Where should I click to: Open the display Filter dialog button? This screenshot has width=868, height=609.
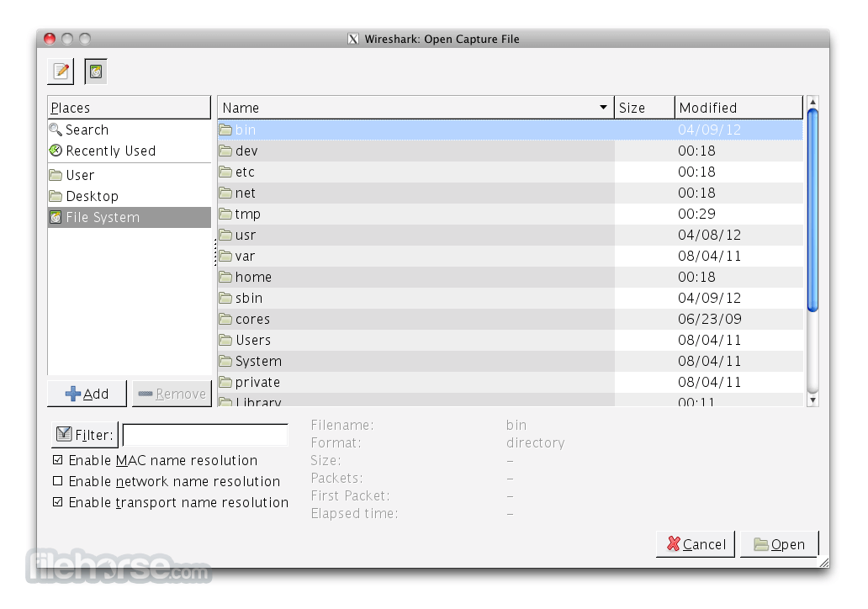click(x=85, y=435)
